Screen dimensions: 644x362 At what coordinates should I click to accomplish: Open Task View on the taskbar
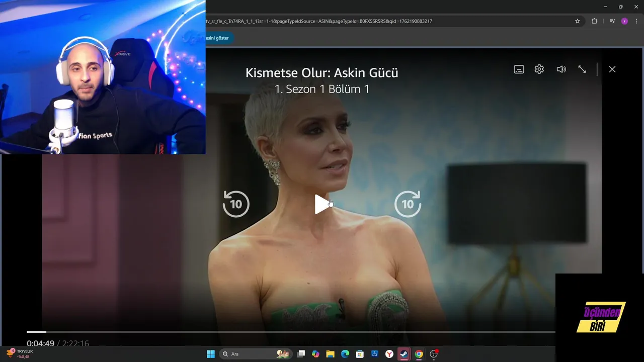pyautogui.click(x=301, y=354)
